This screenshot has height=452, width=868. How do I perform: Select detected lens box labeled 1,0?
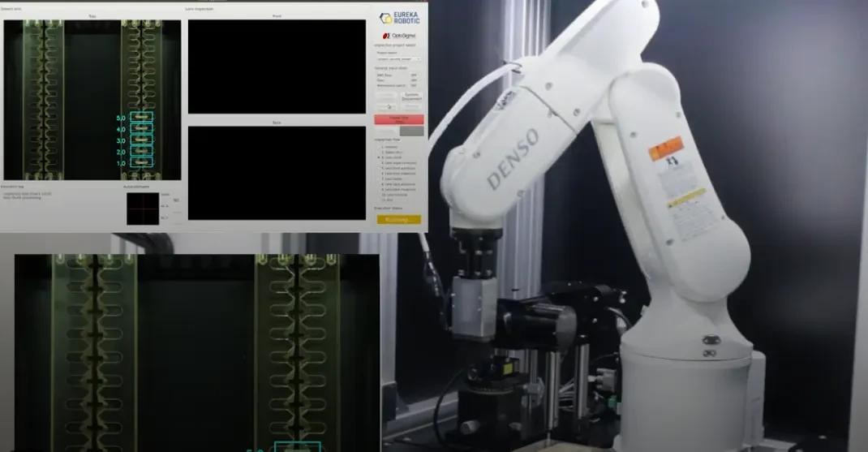point(141,163)
